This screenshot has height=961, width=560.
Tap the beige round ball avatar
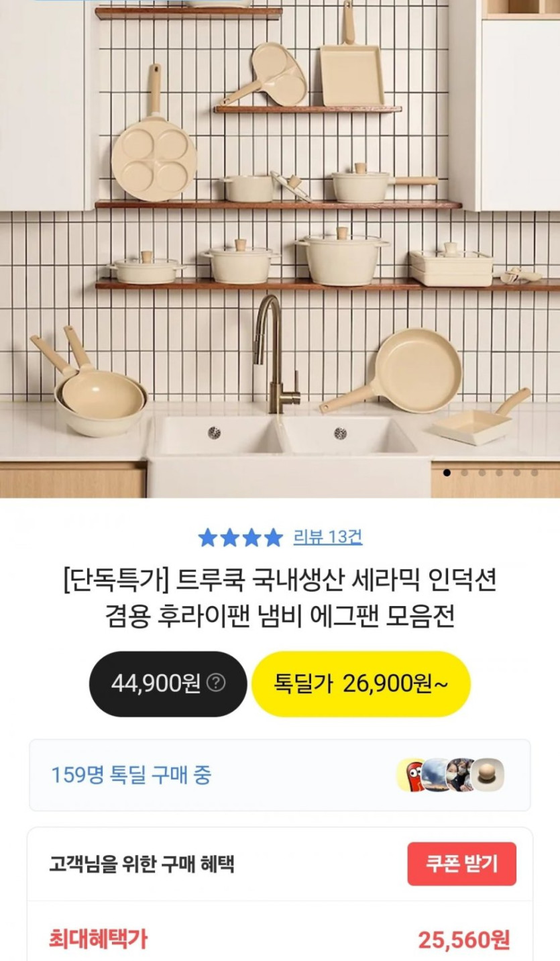tap(488, 775)
